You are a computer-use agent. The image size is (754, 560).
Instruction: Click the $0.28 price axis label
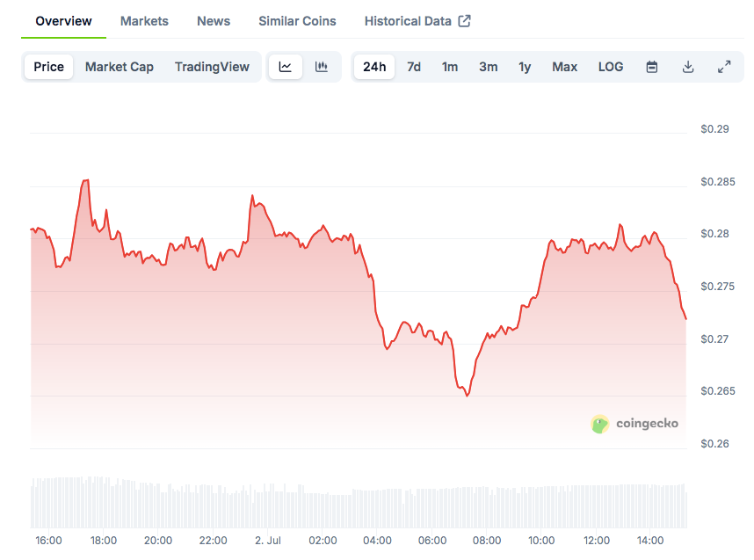point(714,234)
